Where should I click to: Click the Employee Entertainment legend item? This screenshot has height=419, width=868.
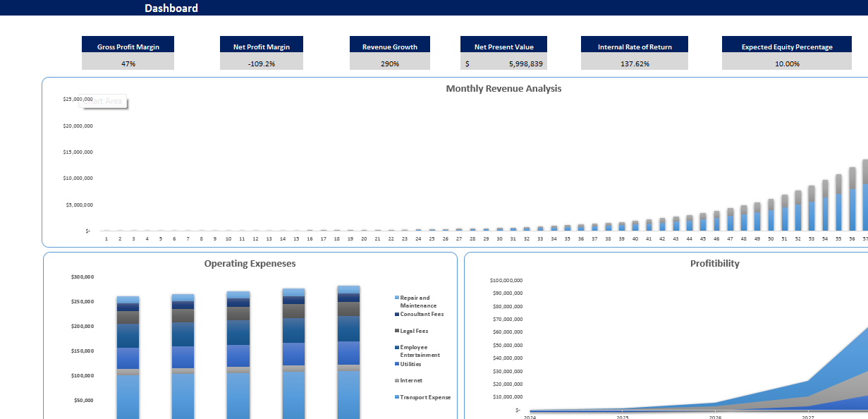[x=419, y=351]
